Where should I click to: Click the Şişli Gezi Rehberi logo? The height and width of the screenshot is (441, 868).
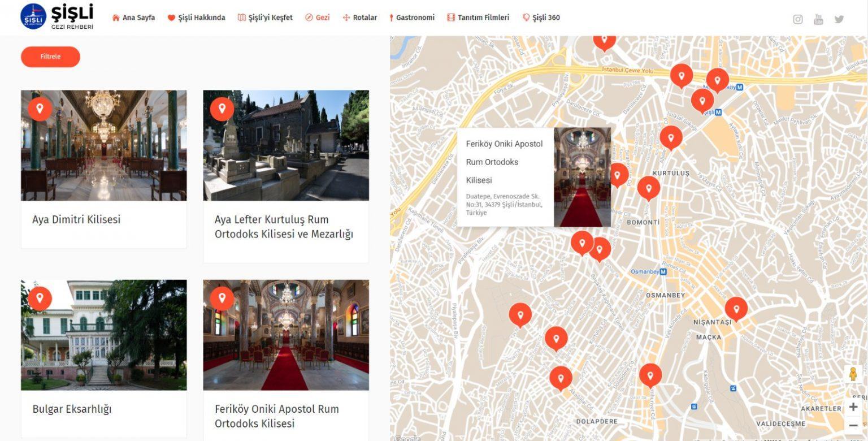point(57,16)
